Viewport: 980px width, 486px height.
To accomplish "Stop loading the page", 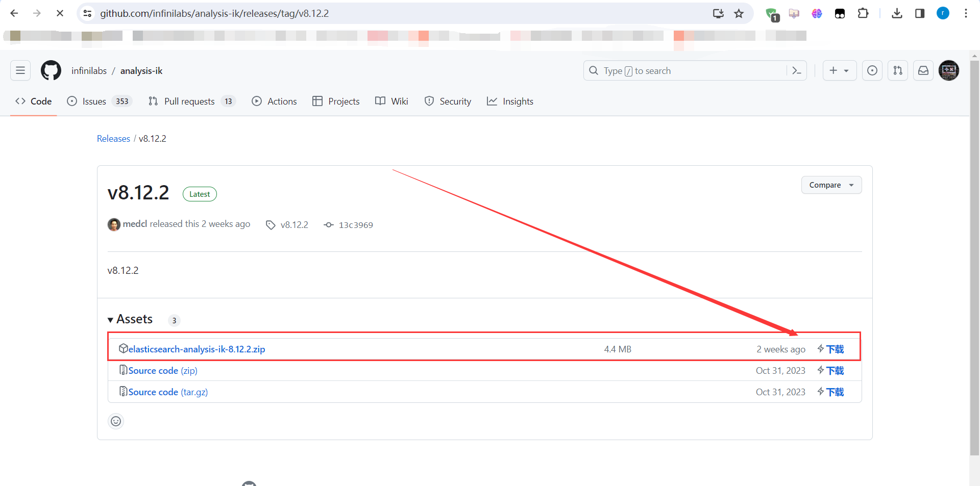I will pyautogui.click(x=60, y=13).
